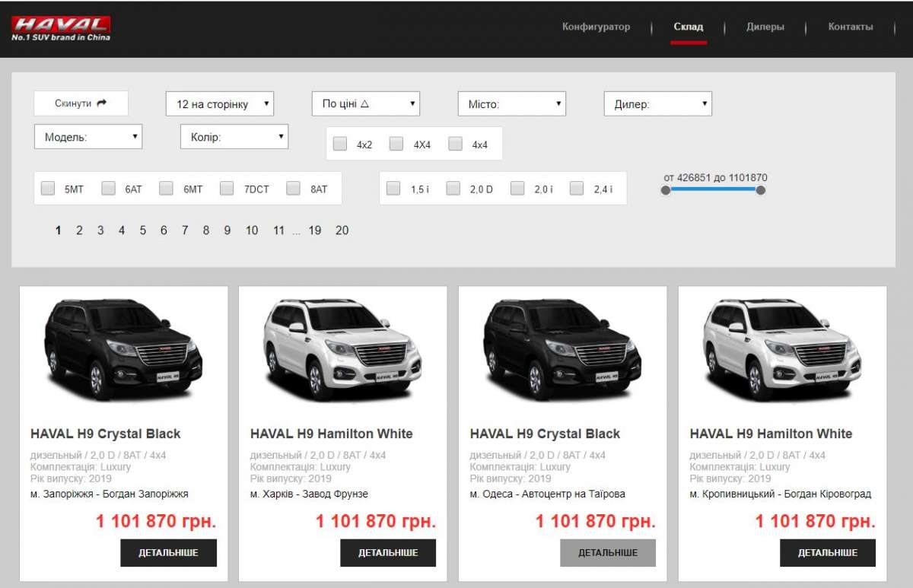Check the 4x2 drive checkbox
913x588 pixels.
pyautogui.click(x=340, y=144)
